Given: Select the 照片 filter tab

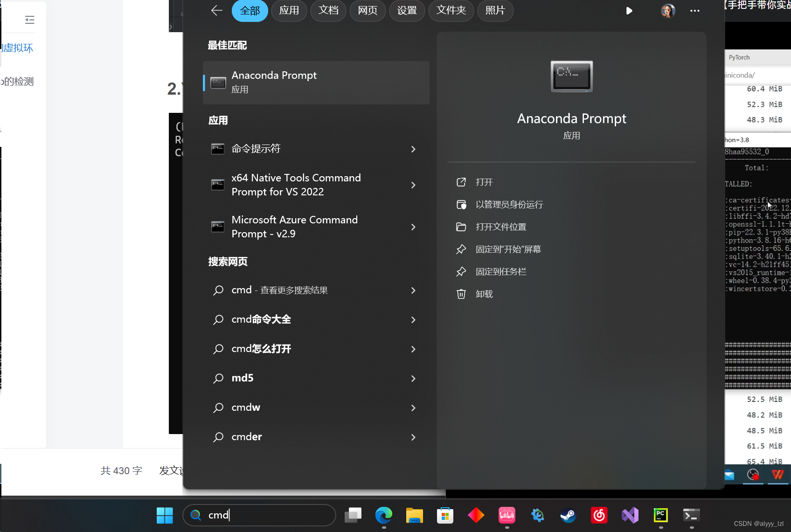Looking at the screenshot, I should pos(495,10).
